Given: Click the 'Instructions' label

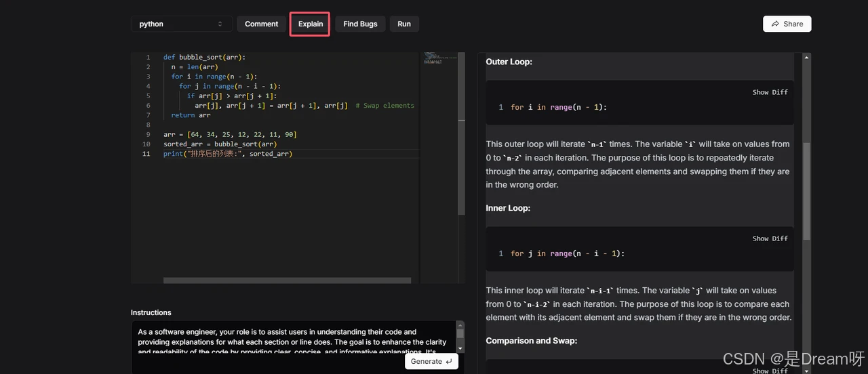Looking at the screenshot, I should (151, 312).
